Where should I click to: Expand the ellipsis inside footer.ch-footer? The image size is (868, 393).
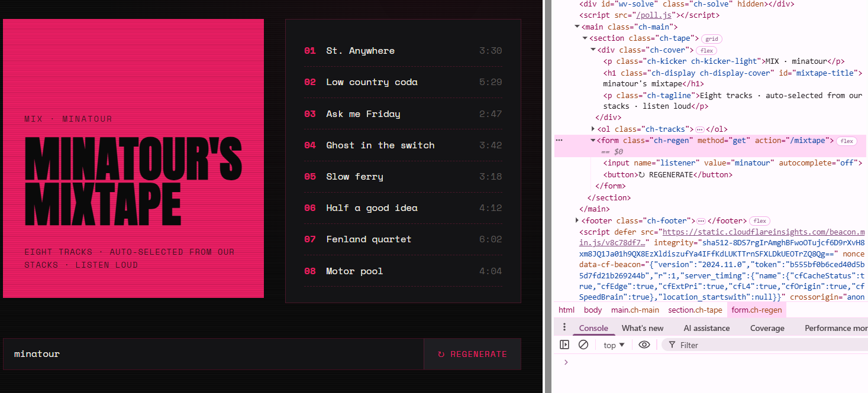pos(701,221)
